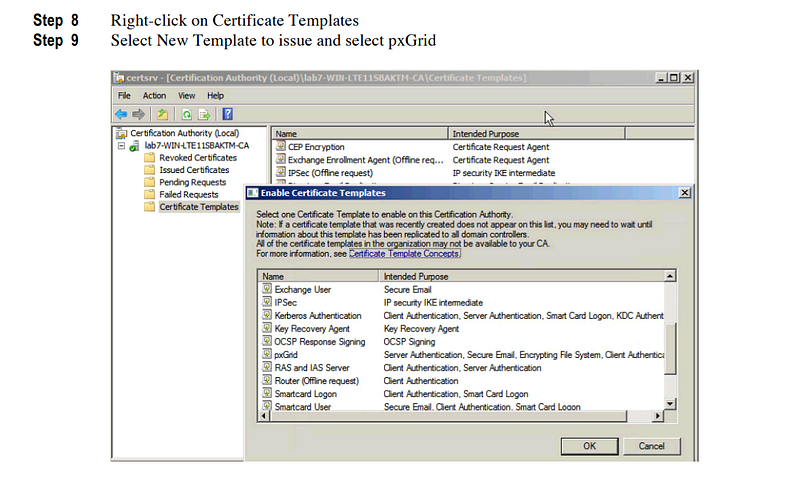The image size is (800, 485).
Task: Click the Pending Requests folder icon
Action: [149, 182]
